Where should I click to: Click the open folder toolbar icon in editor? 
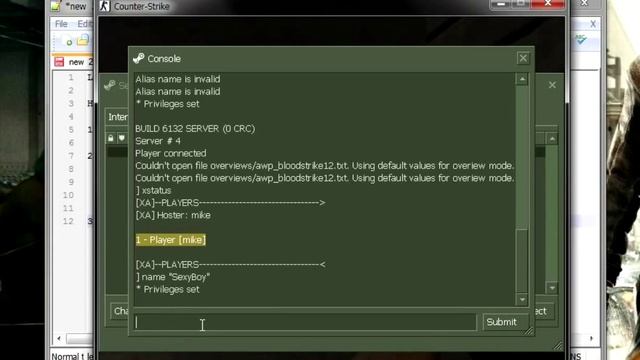(83, 40)
